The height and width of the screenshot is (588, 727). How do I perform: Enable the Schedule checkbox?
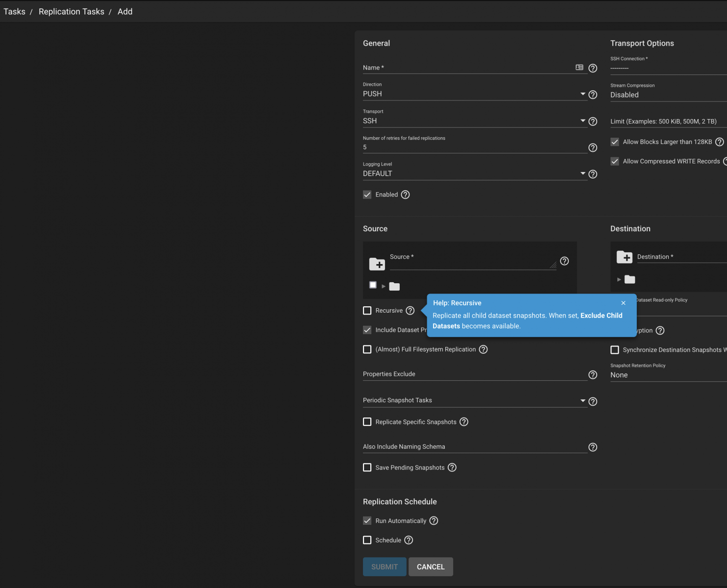tap(367, 540)
